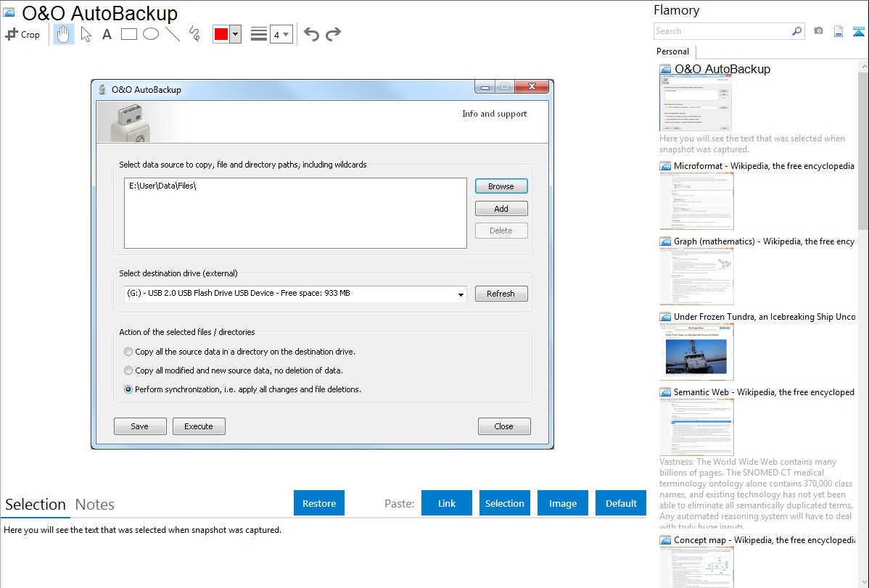
Task: Select the ellipse drawing tool
Action: coord(151,34)
